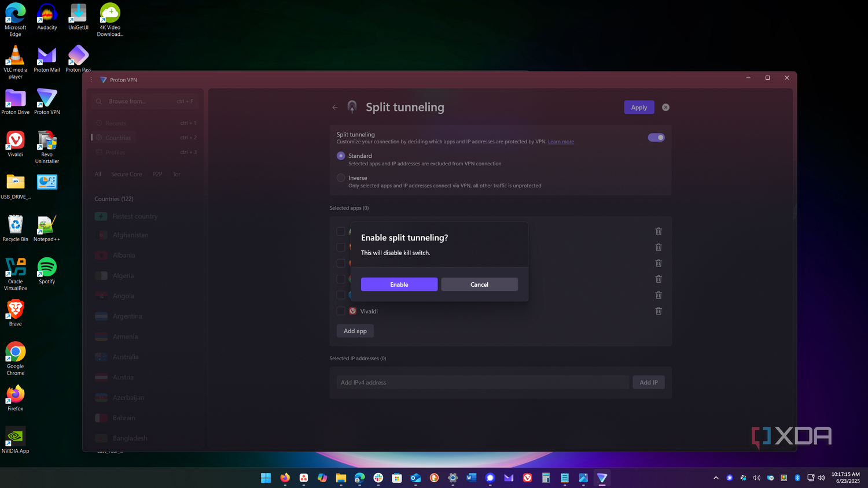The image size is (868, 488).
Task: Open the USB_DRIVE folder on desktop
Action: coord(16,186)
